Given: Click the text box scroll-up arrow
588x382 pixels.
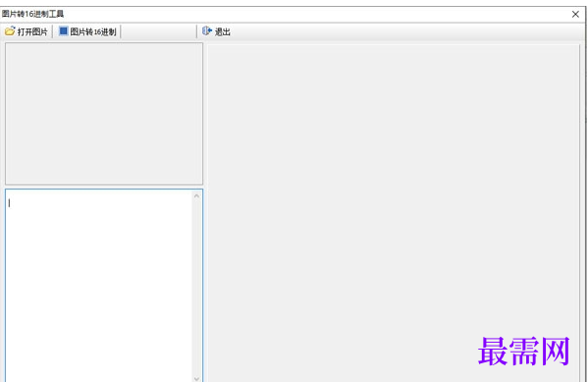Looking at the screenshot, I should pyautogui.click(x=196, y=195).
